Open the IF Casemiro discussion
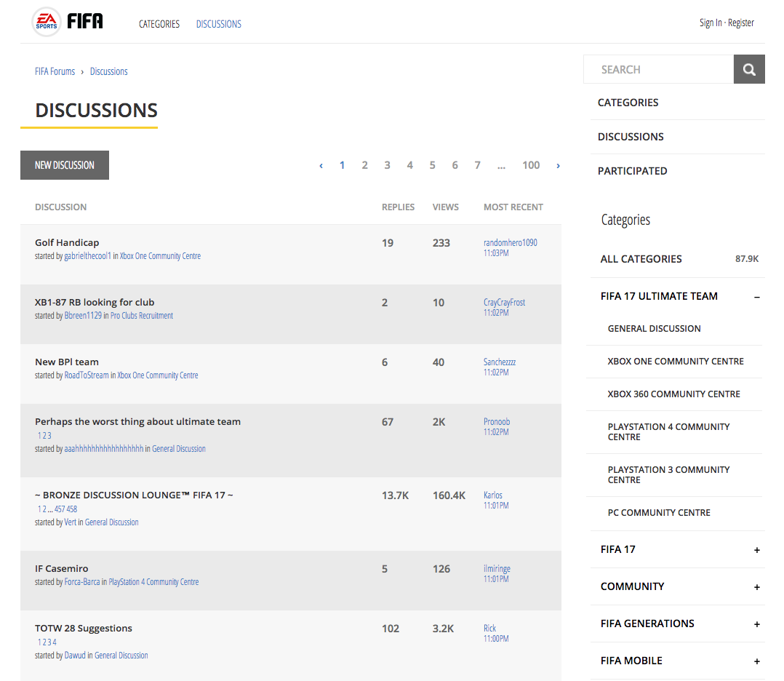Viewport: 784px width, 681px height. (62, 568)
